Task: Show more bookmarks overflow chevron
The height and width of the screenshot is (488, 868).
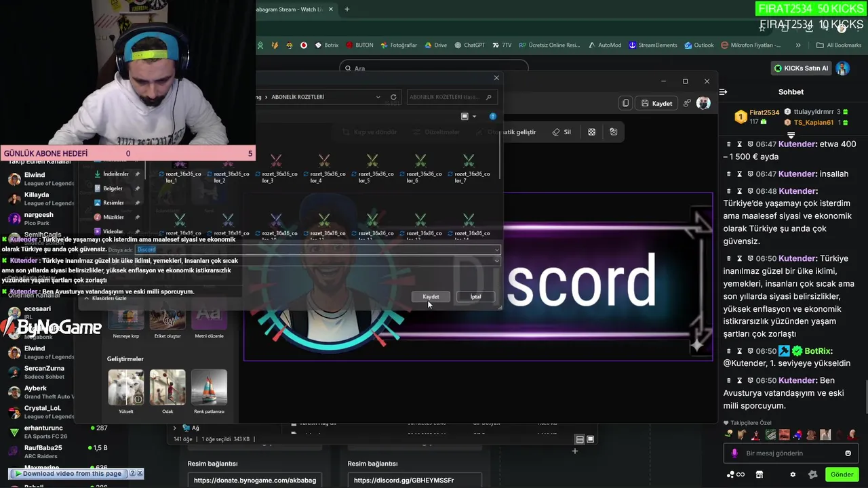Action: click(798, 45)
